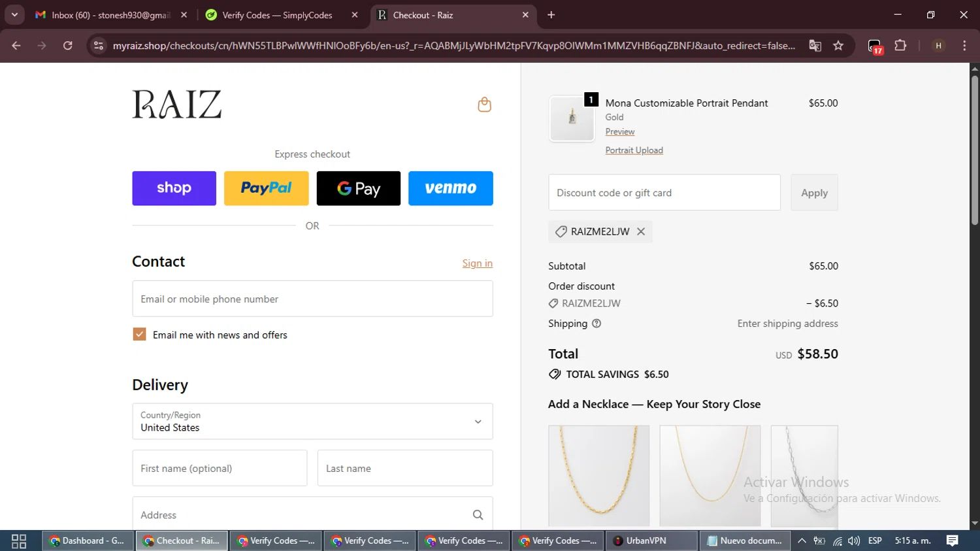Open the tab search dropdown arrow
This screenshot has width=980, height=551.
click(14, 15)
